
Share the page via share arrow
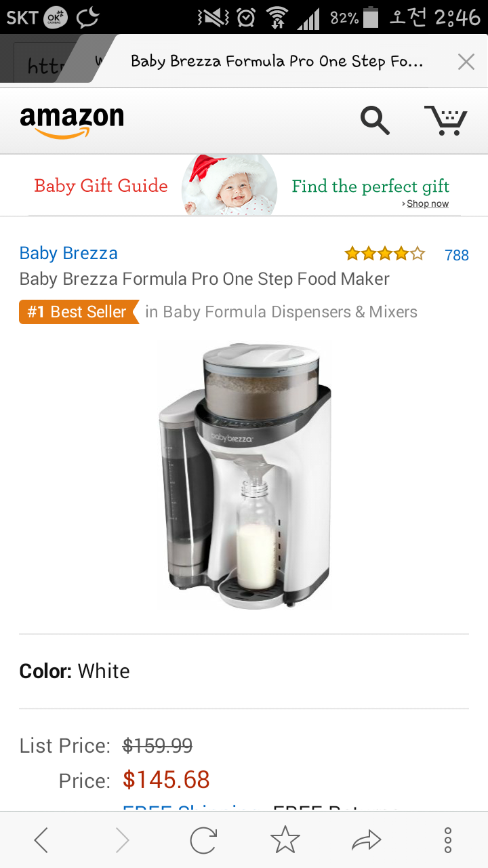367,841
